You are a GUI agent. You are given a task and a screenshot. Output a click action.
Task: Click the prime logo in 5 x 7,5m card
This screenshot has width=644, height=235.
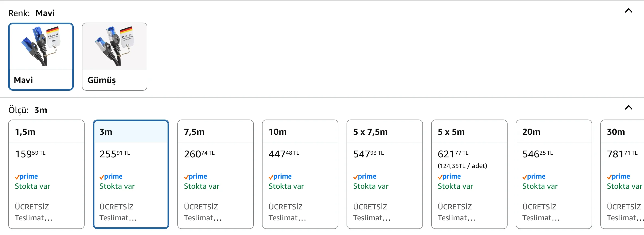(365, 176)
